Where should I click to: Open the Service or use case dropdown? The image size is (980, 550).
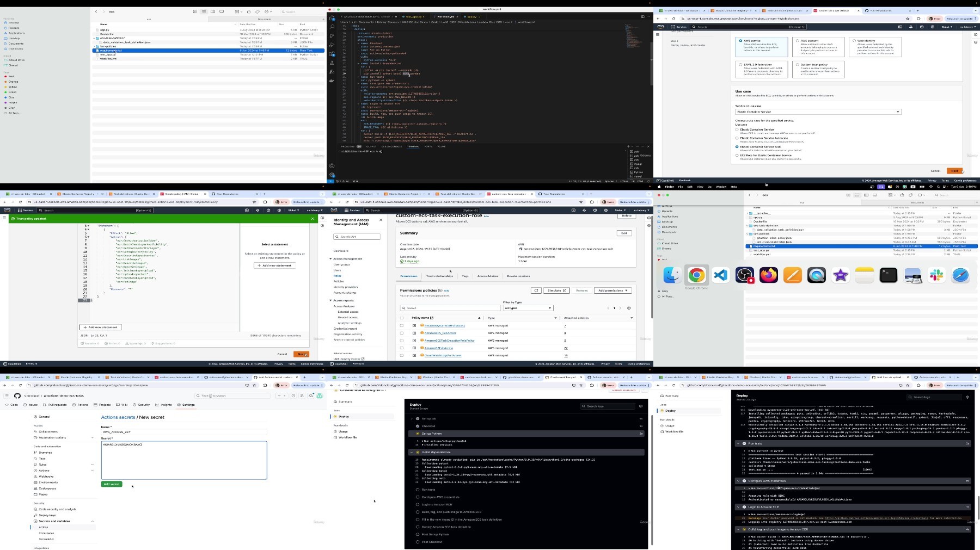(818, 112)
